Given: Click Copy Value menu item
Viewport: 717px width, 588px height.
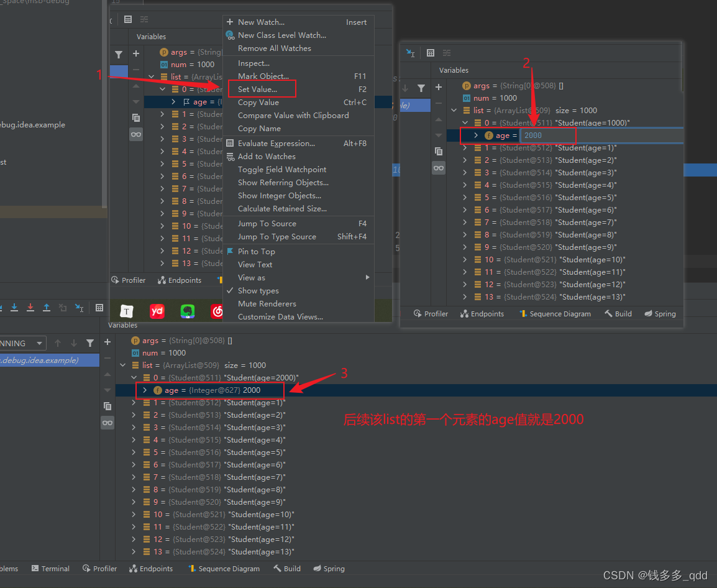Looking at the screenshot, I should click(258, 103).
